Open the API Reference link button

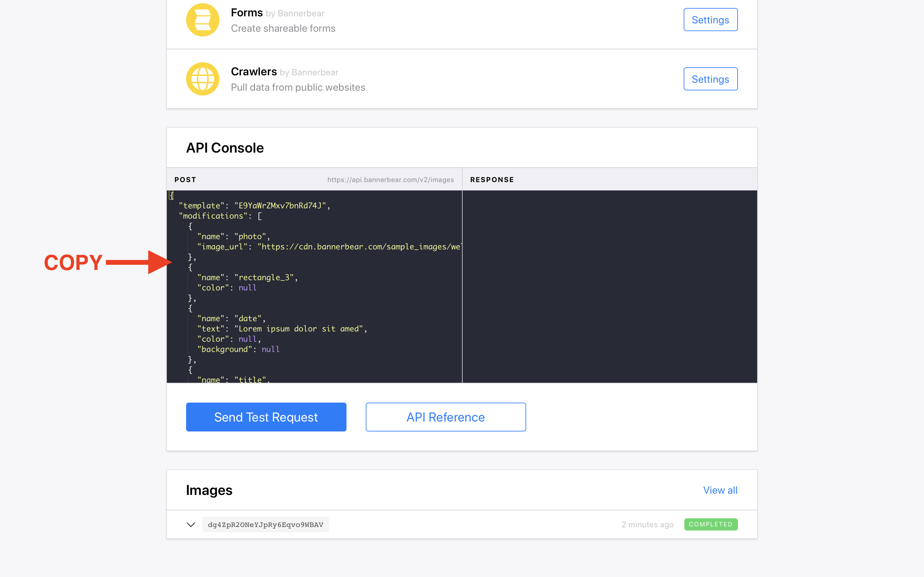coord(446,417)
